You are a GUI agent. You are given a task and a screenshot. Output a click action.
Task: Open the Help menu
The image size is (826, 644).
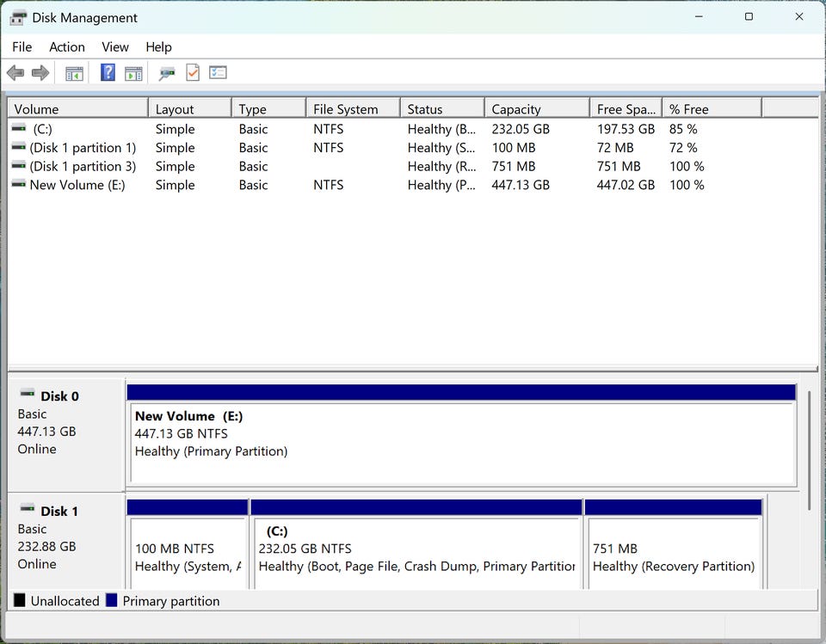point(158,47)
